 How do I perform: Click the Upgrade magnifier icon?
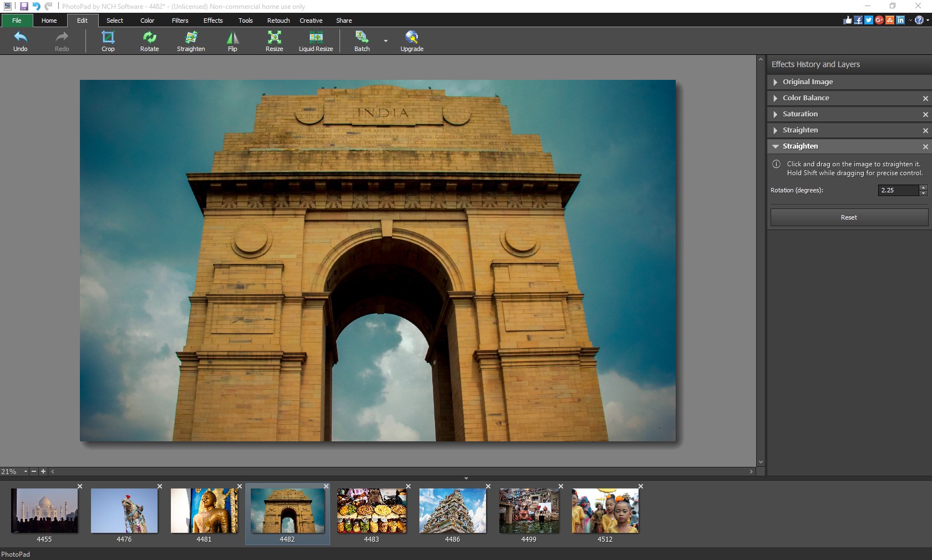tap(411, 37)
